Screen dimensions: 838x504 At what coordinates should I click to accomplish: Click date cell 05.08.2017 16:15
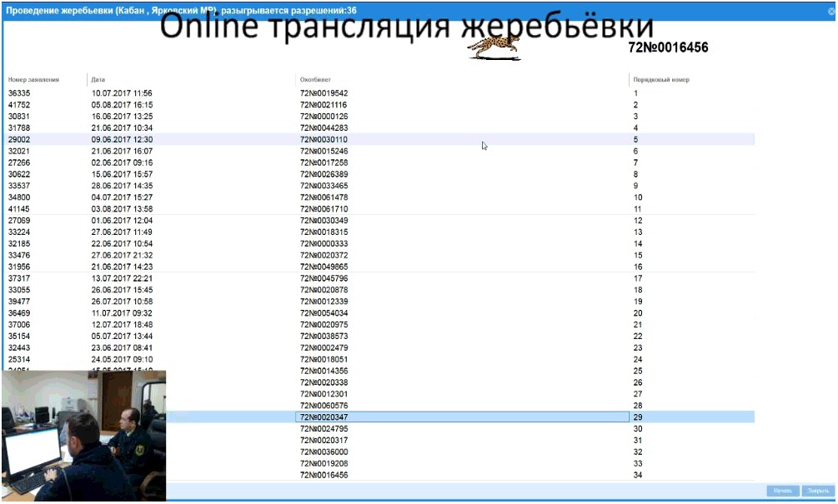pos(122,105)
